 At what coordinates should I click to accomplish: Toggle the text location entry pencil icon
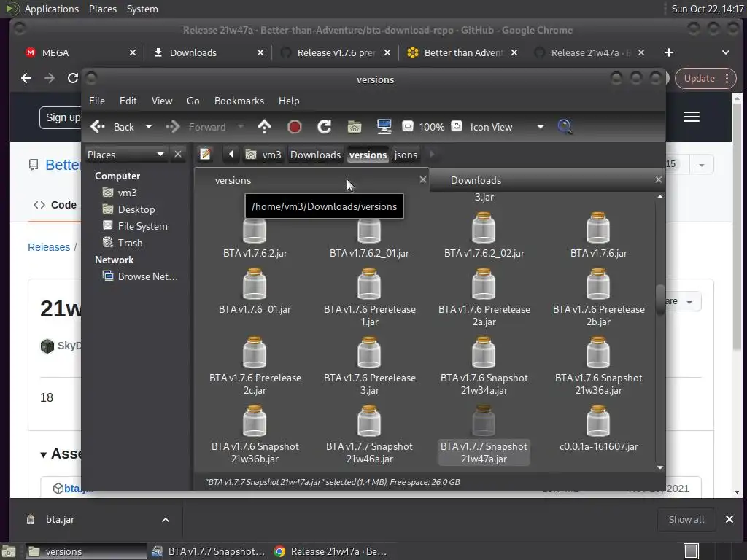tap(205, 155)
